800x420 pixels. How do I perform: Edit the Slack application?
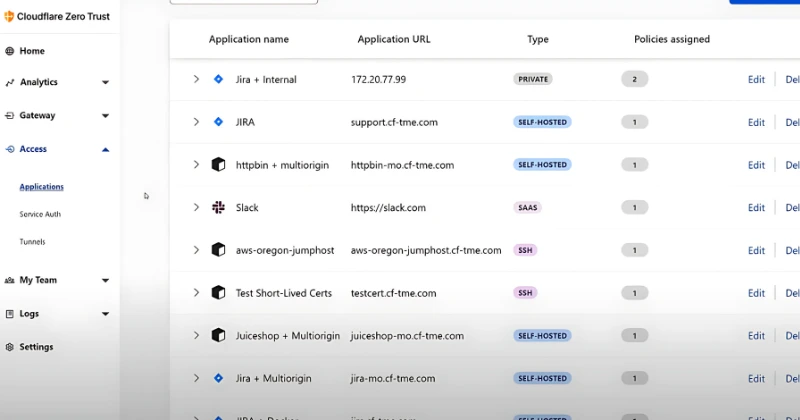(x=756, y=208)
